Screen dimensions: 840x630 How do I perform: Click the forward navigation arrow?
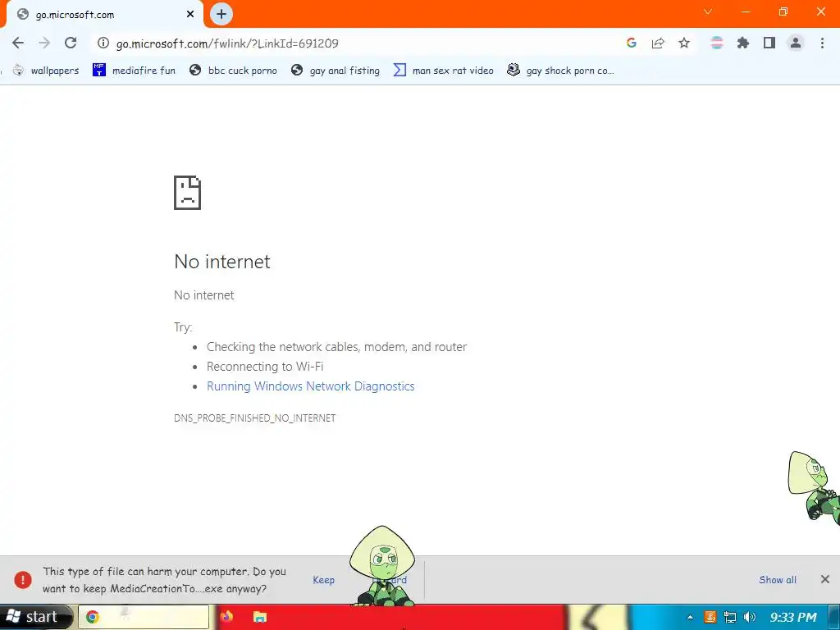click(44, 43)
